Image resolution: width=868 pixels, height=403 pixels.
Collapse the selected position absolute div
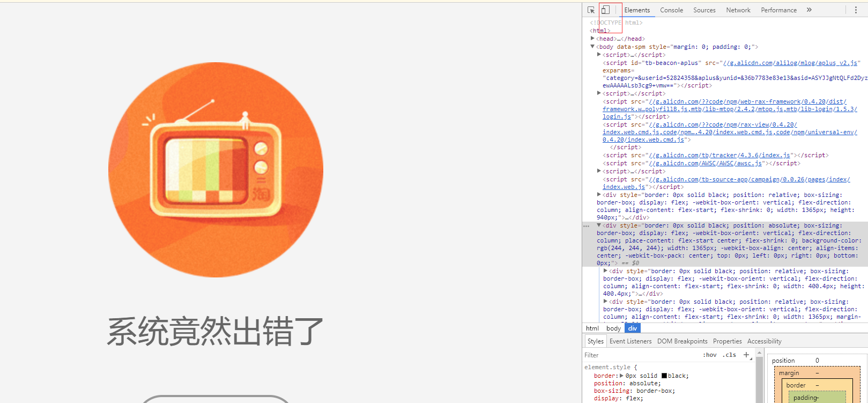pos(599,225)
